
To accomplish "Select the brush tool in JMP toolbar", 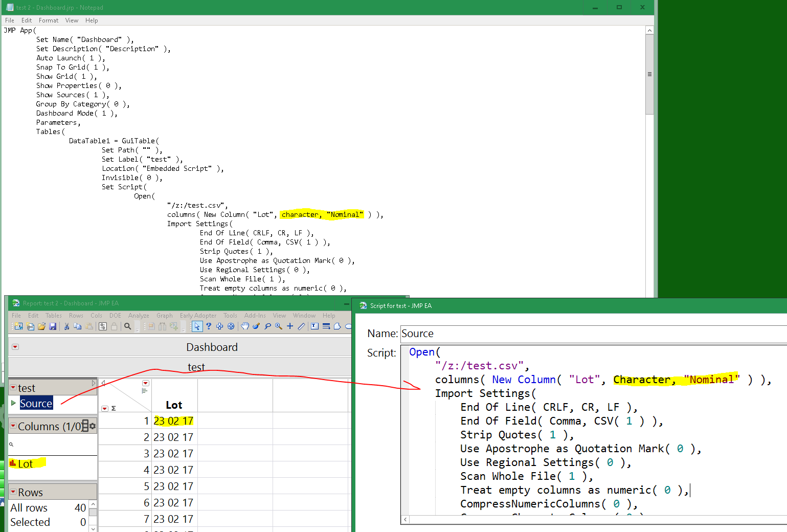I will 256,326.
